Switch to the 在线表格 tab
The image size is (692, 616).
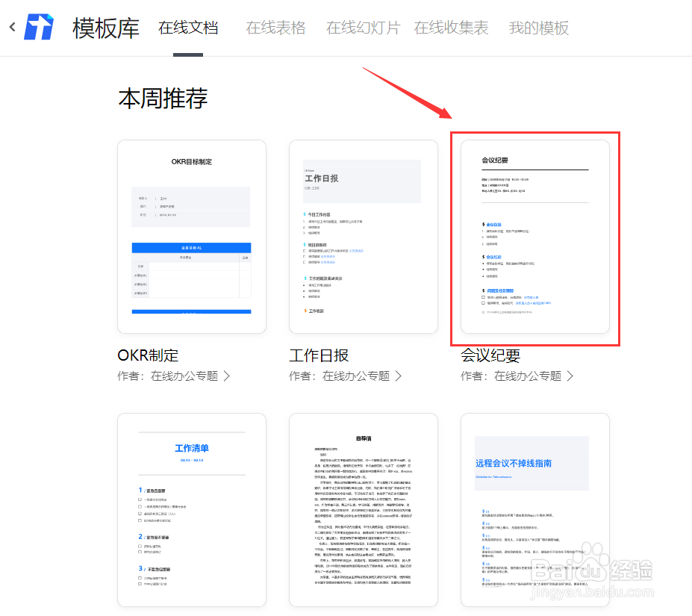(x=275, y=27)
